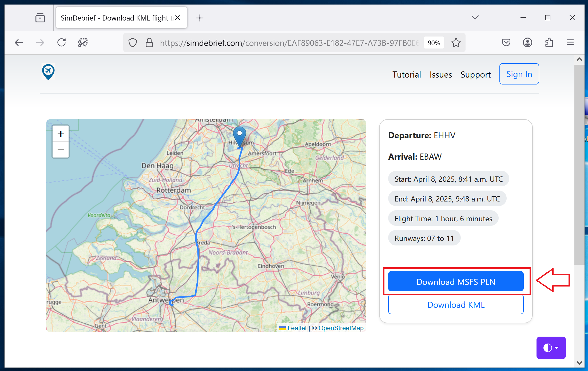Open the theme toggle dropdown
This screenshot has width=588, height=371.
[x=551, y=348]
